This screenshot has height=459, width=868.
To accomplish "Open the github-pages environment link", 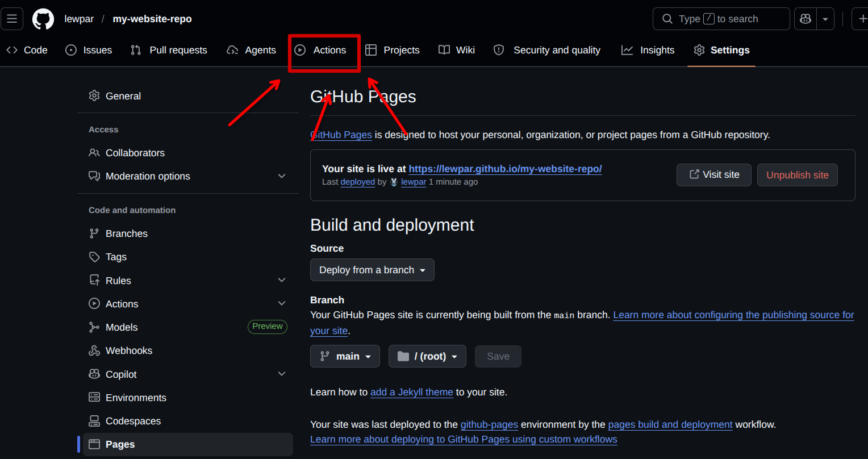I will [x=489, y=424].
